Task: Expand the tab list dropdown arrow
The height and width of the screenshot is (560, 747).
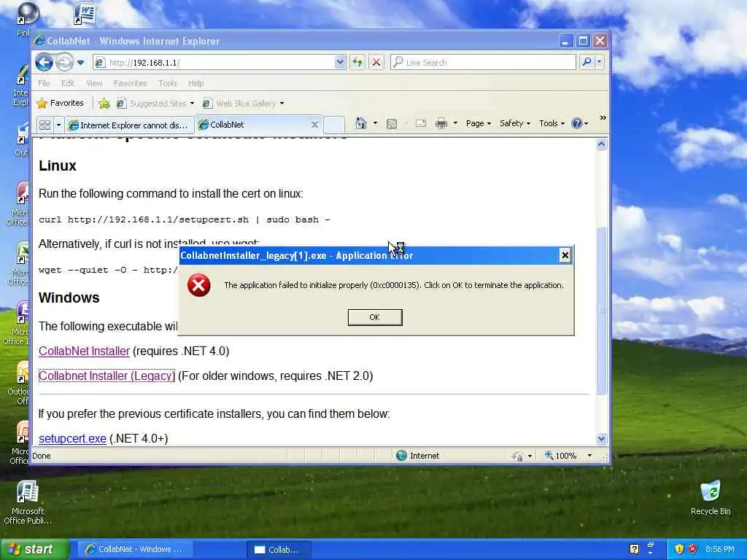Action: tap(58, 125)
